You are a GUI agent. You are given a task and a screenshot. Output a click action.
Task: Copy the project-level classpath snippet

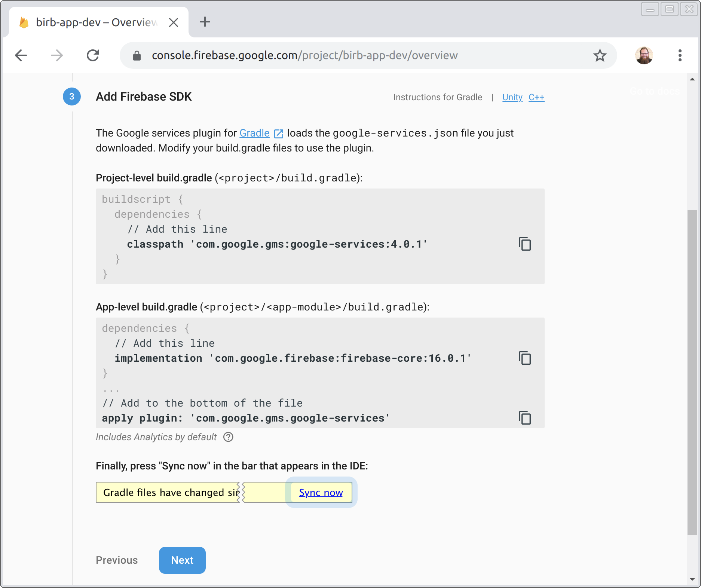525,244
